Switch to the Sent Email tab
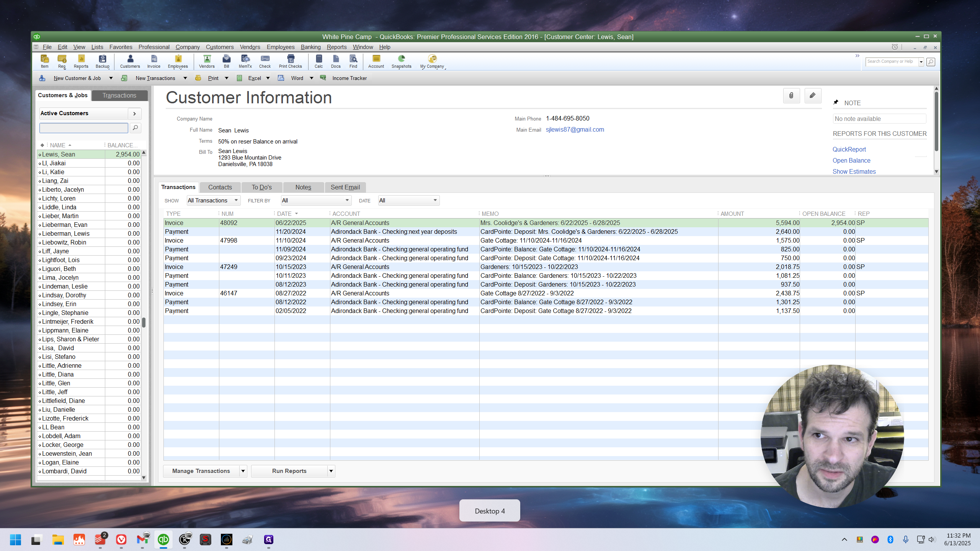980x551 pixels. tap(345, 187)
